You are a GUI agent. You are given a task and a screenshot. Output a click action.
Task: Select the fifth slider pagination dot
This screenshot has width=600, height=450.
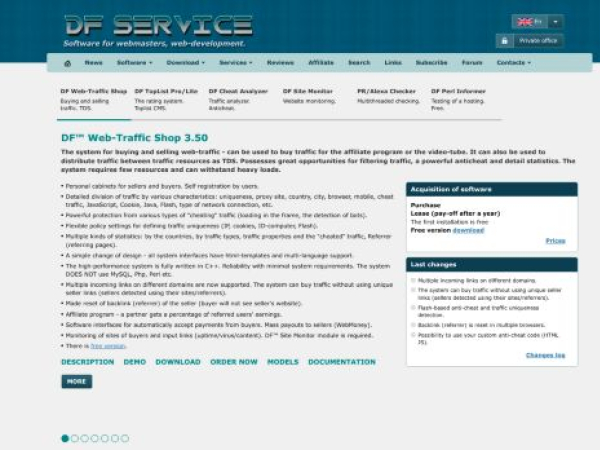(x=105, y=439)
